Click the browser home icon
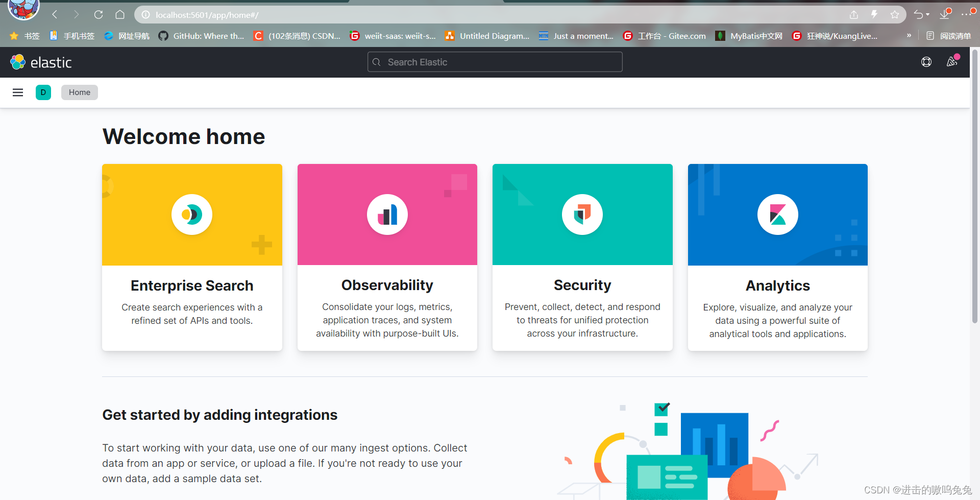980x500 pixels. [x=120, y=15]
